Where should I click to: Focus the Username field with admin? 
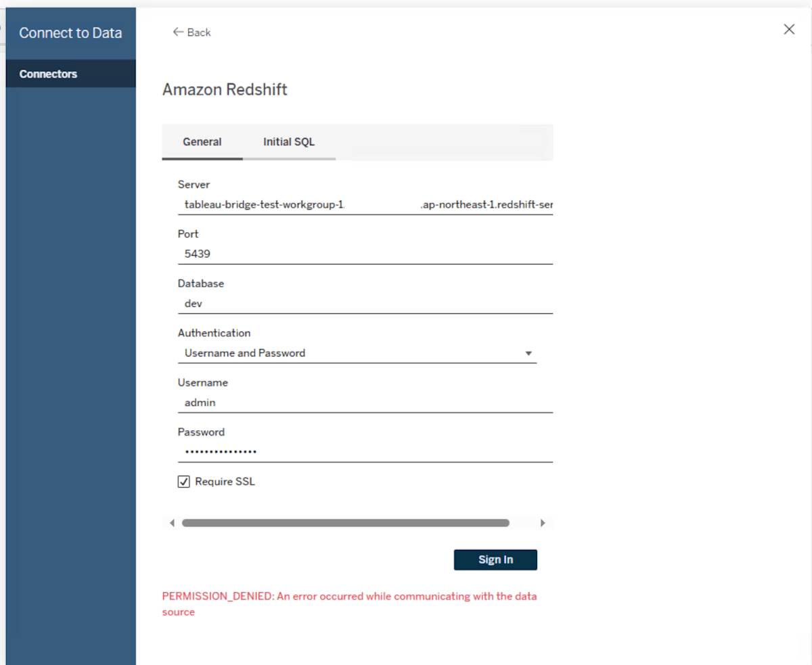pos(365,403)
